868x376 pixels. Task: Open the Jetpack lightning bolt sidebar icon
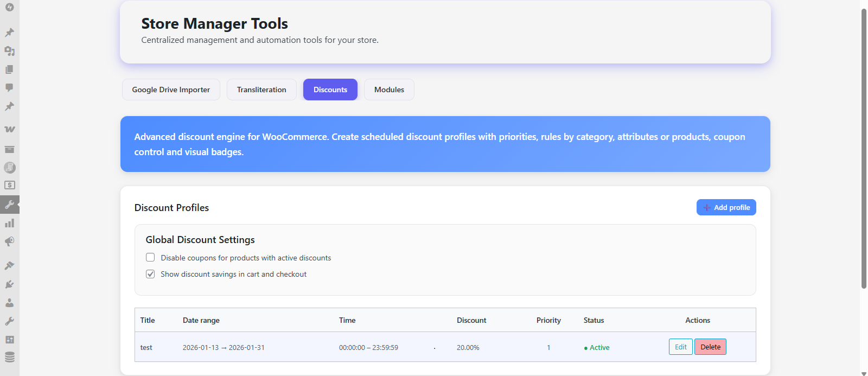click(9, 8)
